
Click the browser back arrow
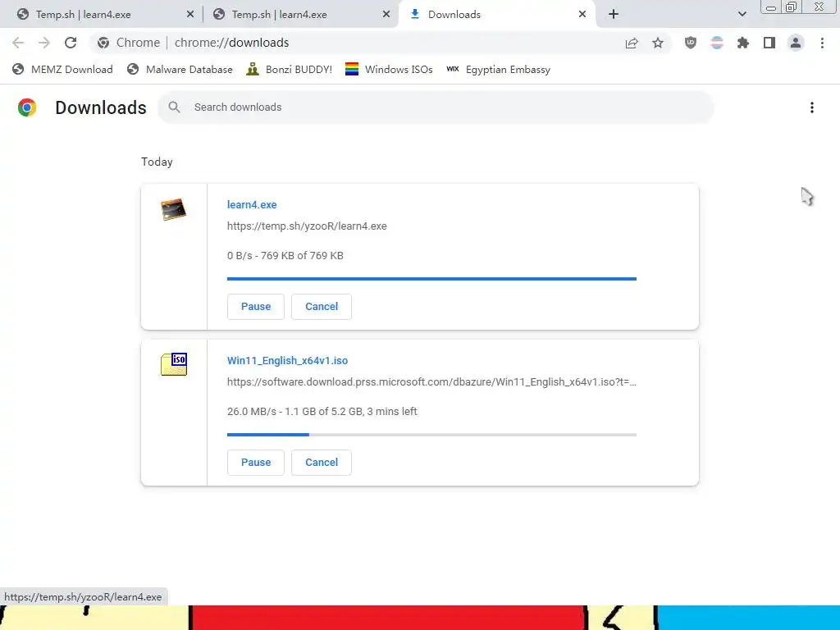tap(18, 43)
